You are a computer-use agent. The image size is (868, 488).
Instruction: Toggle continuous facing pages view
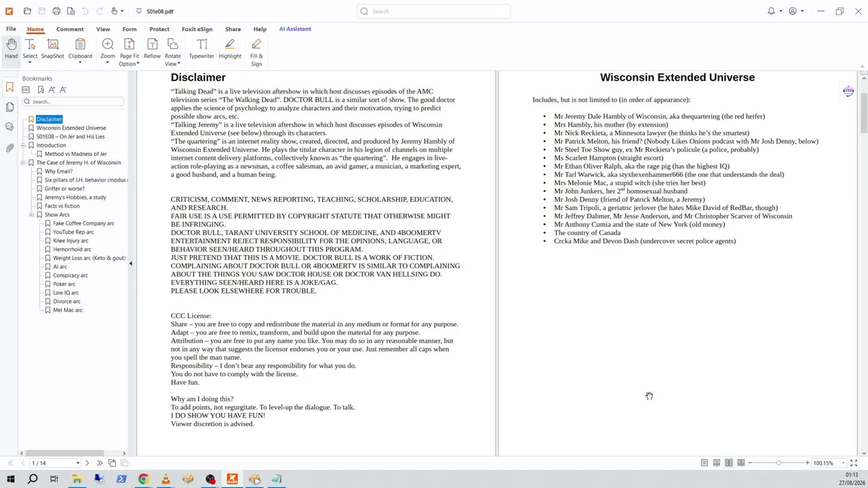[741, 463]
